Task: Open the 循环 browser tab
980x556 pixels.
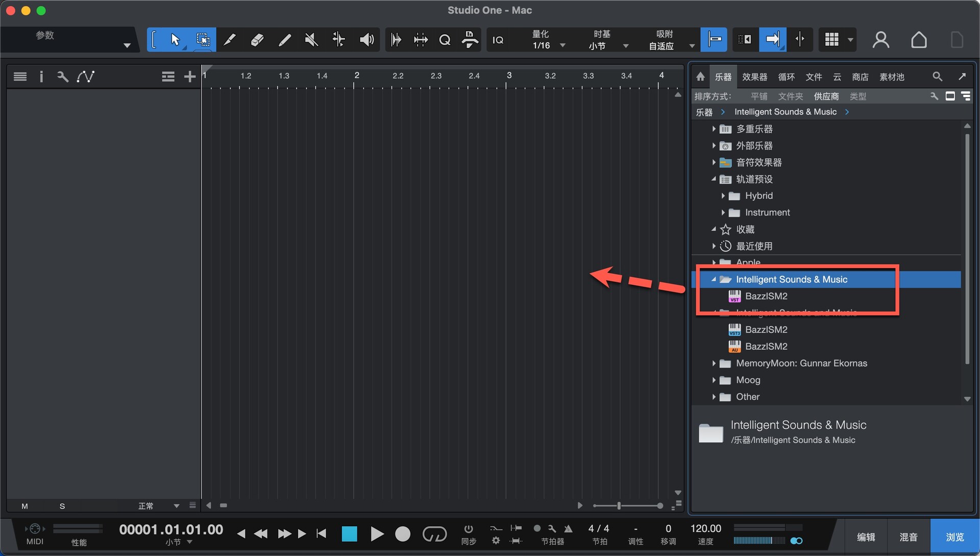Action: [x=786, y=77]
